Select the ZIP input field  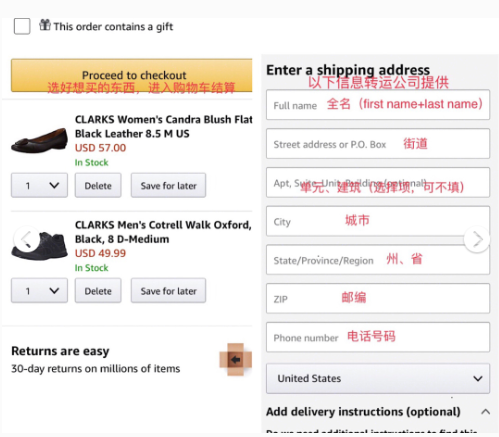pyautogui.click(x=378, y=298)
